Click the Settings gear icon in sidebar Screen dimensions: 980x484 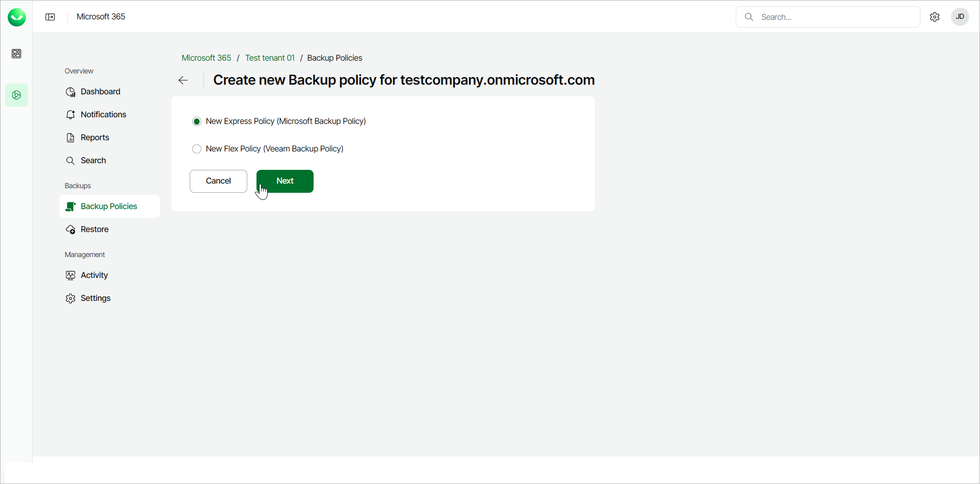70,298
